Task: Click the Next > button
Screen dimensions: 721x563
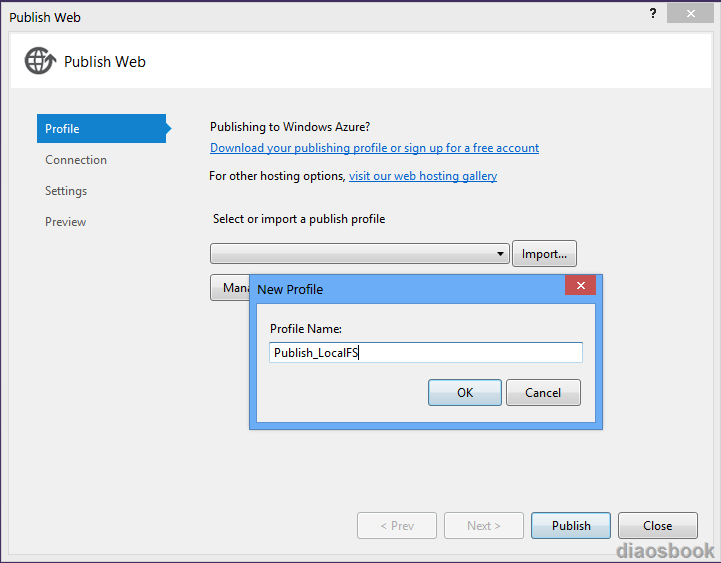Action: pos(484,525)
